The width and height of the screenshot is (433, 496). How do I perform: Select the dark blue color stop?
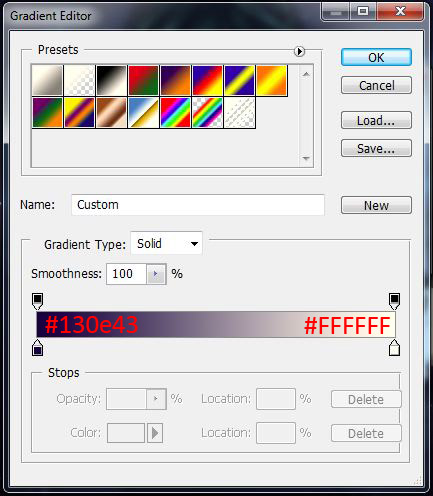coord(37,348)
